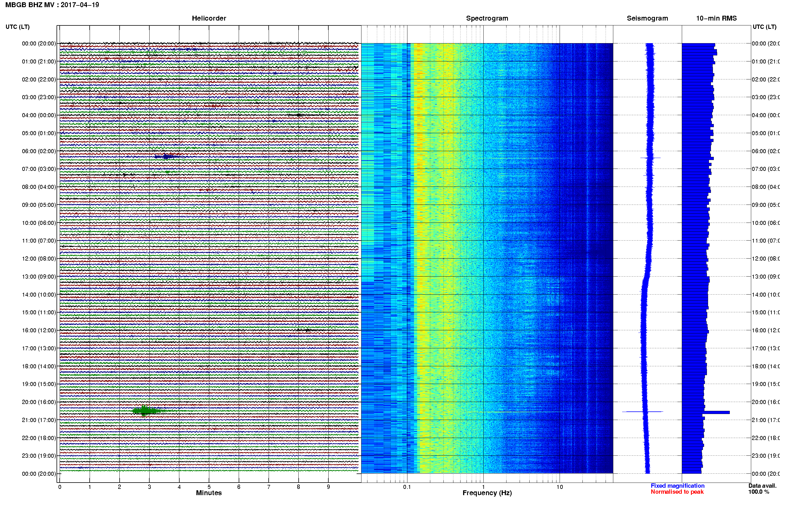Screen dimensions: 812x508
Task: Click the left '15:00 (11:00)' time label
Action: click(x=39, y=312)
